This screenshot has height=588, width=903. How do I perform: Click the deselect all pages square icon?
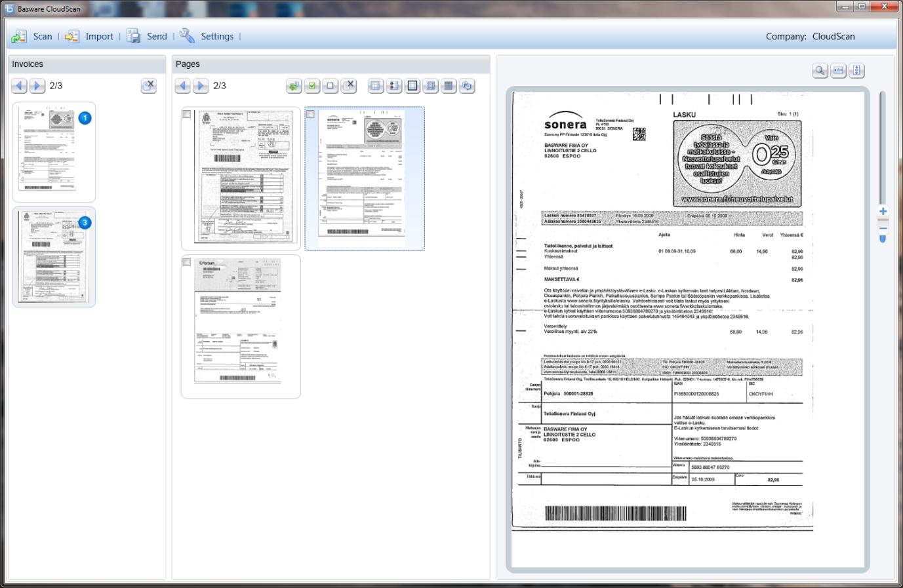point(331,86)
